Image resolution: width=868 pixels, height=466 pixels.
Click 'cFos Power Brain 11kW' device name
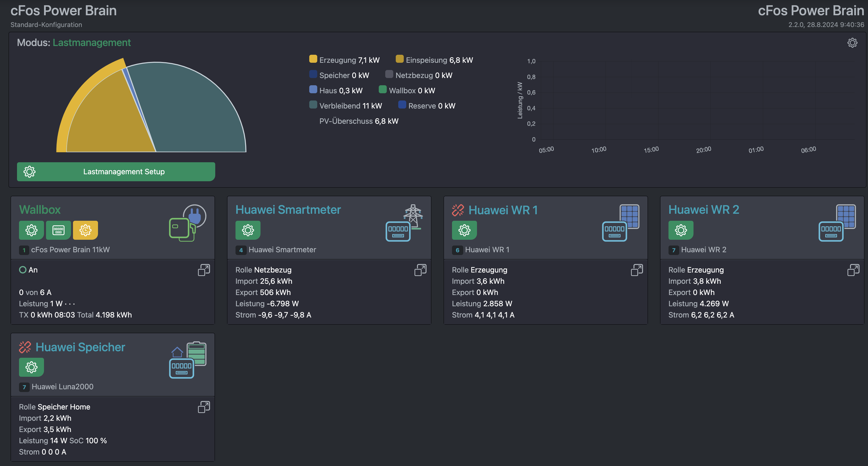[x=70, y=250]
